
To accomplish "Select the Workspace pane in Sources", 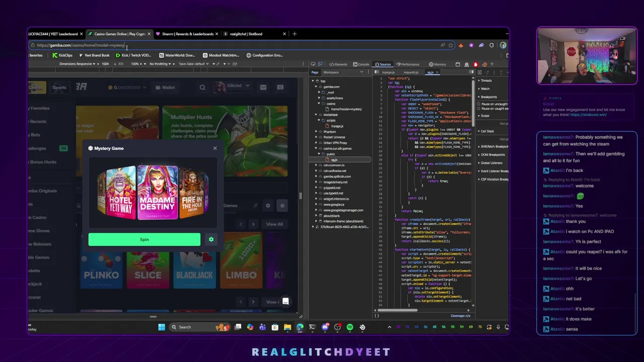I will coord(331,72).
